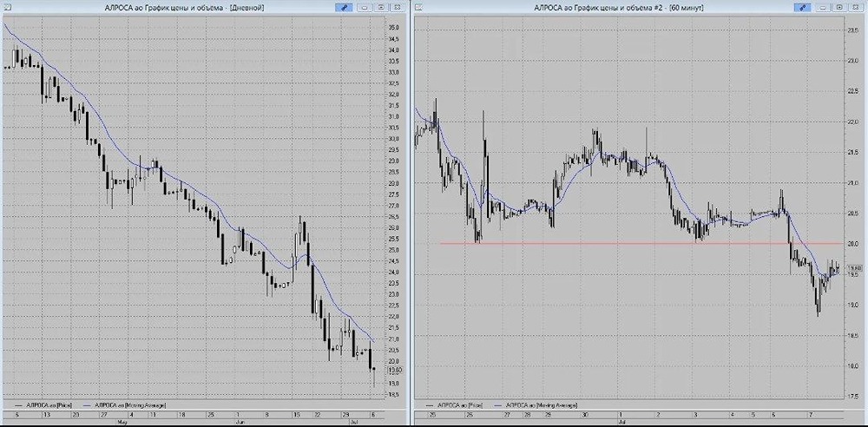Minimize the 60 минут chart window
Screen dimensions: 868x427
coord(824,8)
